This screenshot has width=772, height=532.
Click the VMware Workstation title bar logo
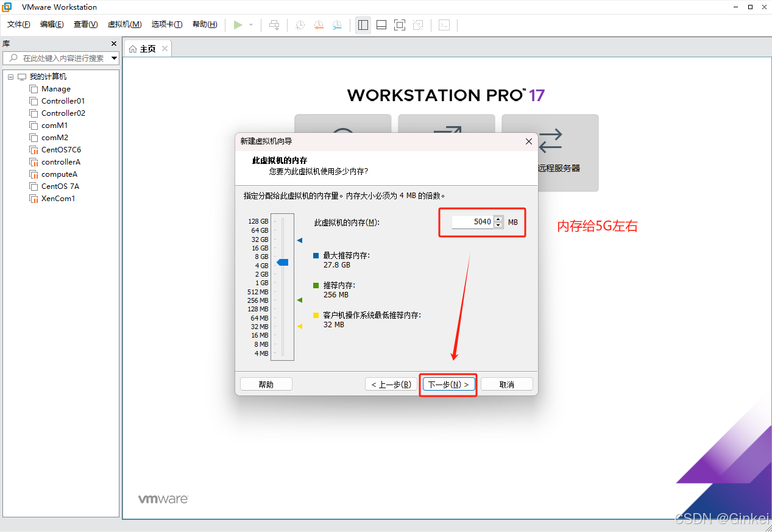click(x=8, y=7)
